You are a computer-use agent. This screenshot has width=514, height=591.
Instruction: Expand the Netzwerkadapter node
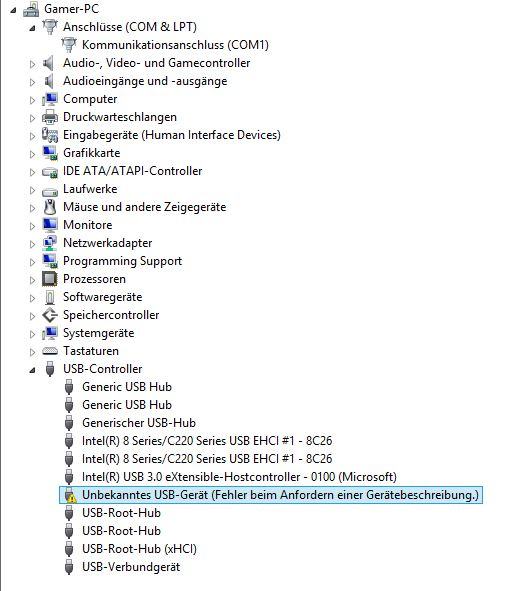32,244
